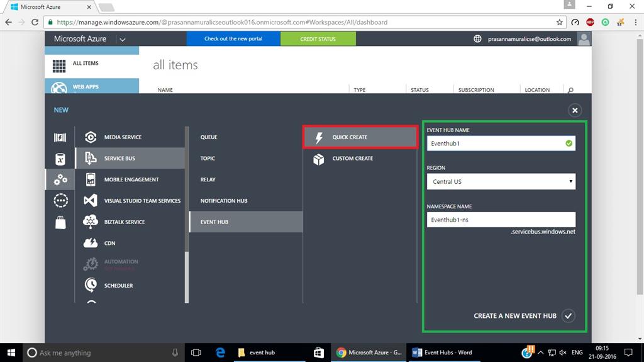Click the volume icon in system tray
This screenshot has height=362, width=644.
pyautogui.click(x=563, y=353)
